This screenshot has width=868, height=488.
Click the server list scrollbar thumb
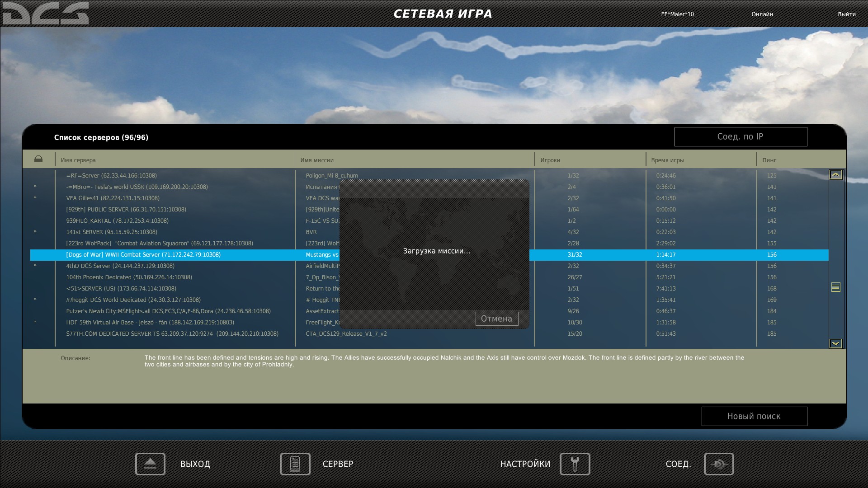(835, 287)
